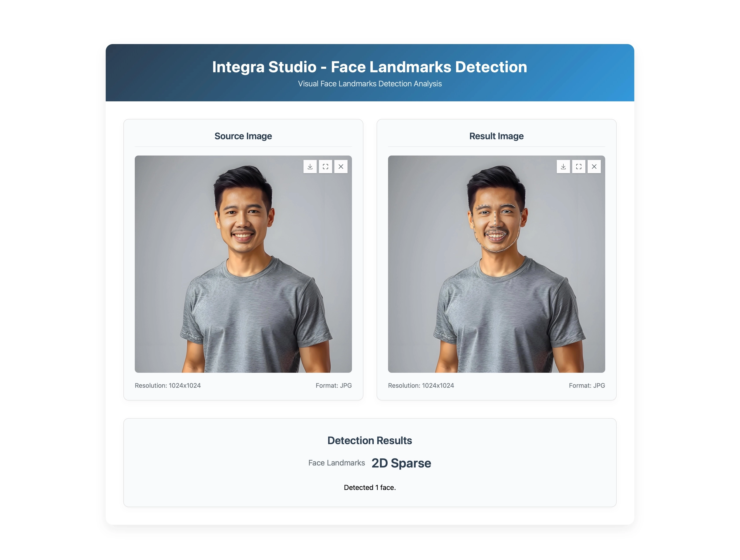Click the Integra Studio page title
Image resolution: width=740 pixels, height=560 pixels.
370,67
